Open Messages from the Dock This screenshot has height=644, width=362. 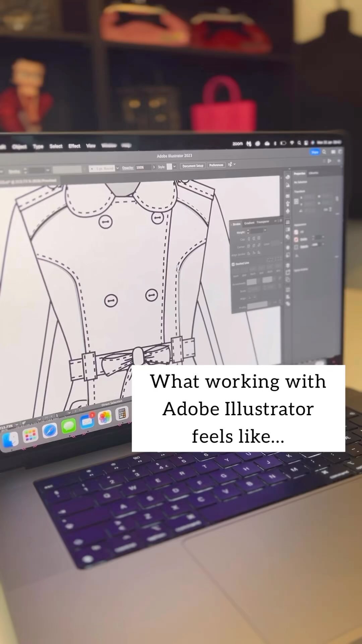click(x=69, y=426)
